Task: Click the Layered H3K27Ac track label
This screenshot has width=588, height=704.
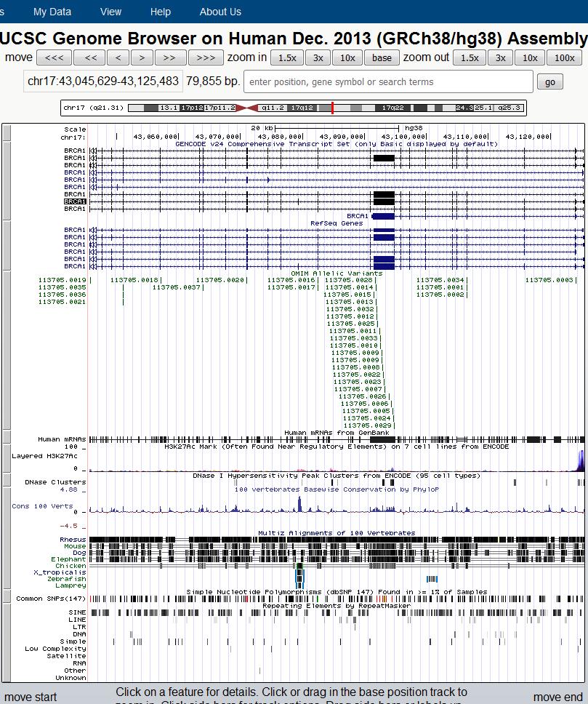Action: click(x=44, y=456)
